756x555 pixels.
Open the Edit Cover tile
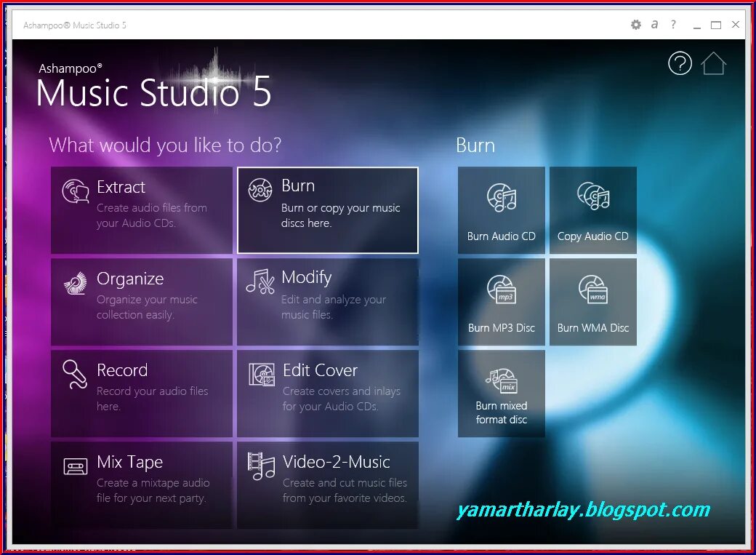[327, 394]
